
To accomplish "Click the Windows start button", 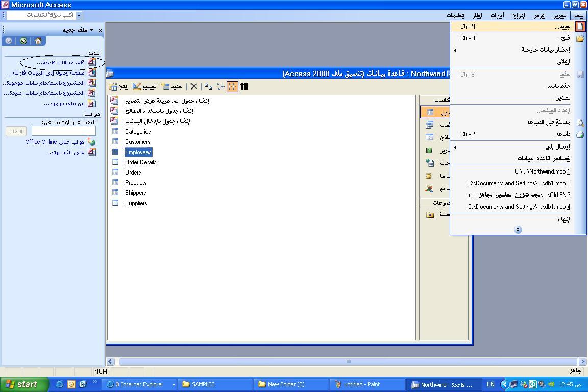I will tap(23, 384).
